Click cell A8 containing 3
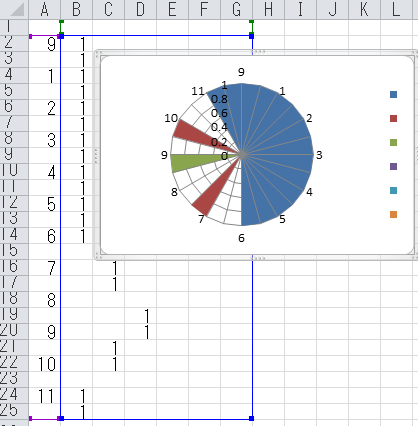The image size is (418, 426). (45, 139)
